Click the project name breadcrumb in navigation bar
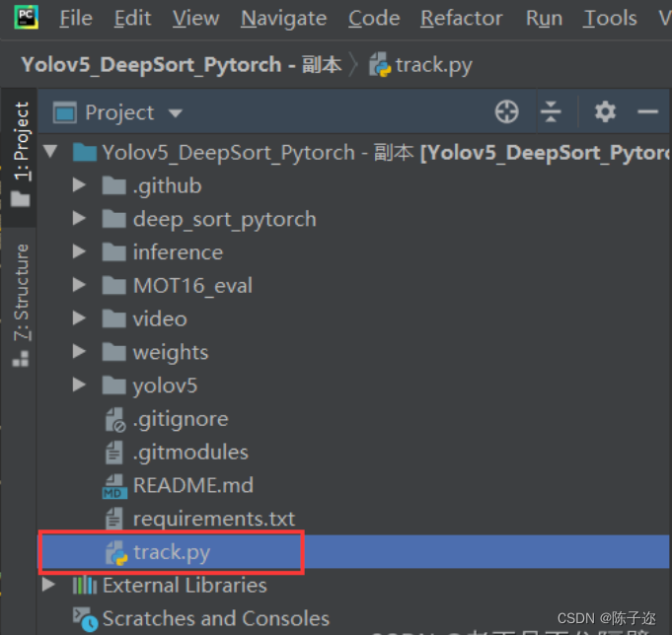Viewport: 672px width, 635px height. [182, 65]
